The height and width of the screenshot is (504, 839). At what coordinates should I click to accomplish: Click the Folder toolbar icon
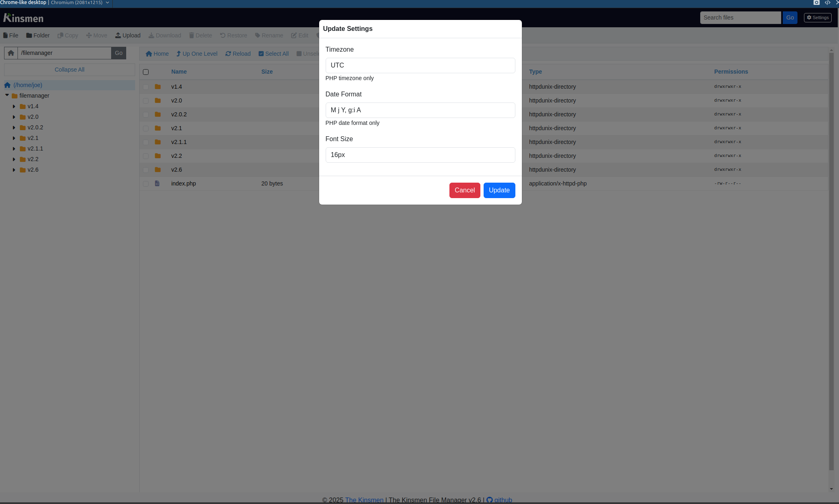[x=29, y=35]
